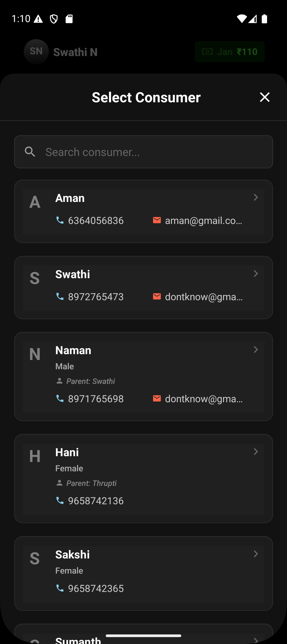
Task: Open Hani's chevron arrow
Action: [256, 452]
